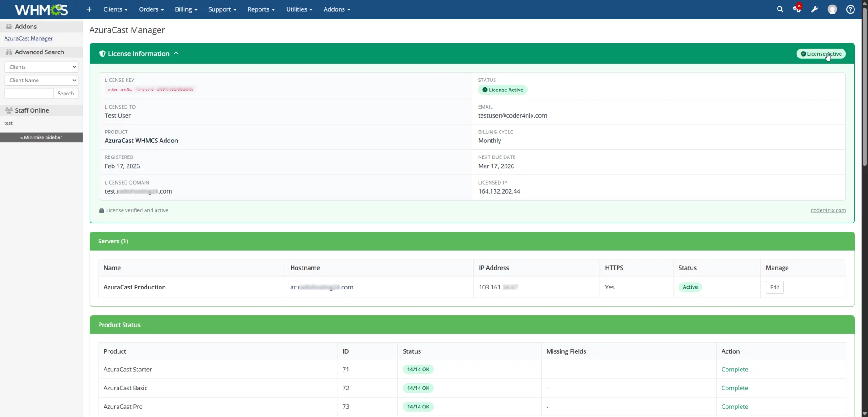Open the admin account avatar menu
This screenshot has height=417, width=868.
click(832, 9)
